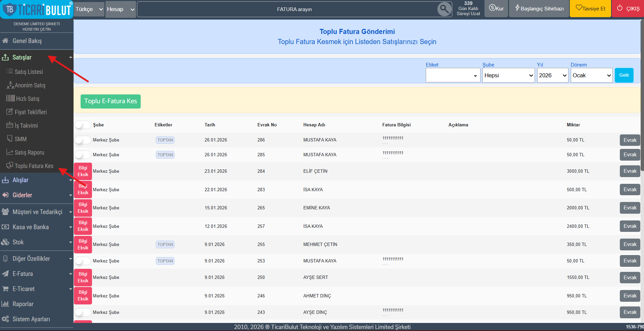
Task: Click the Toplu E-Fatura Kes button
Action: click(x=110, y=101)
